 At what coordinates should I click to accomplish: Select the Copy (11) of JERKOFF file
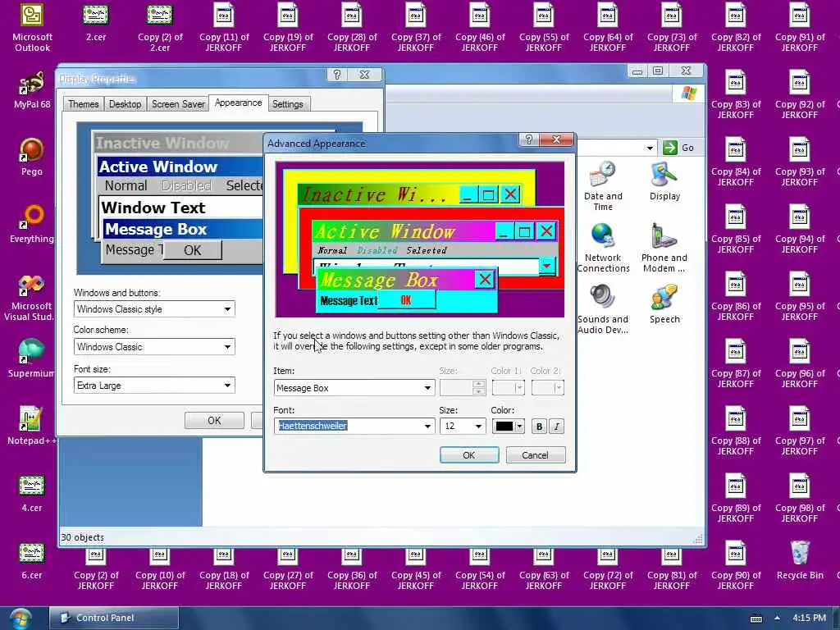pos(224,27)
